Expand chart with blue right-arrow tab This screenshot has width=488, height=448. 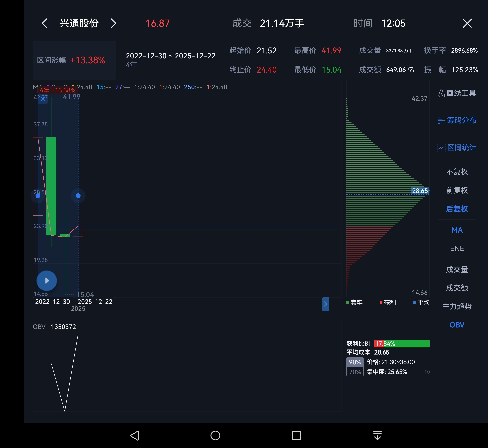point(325,304)
